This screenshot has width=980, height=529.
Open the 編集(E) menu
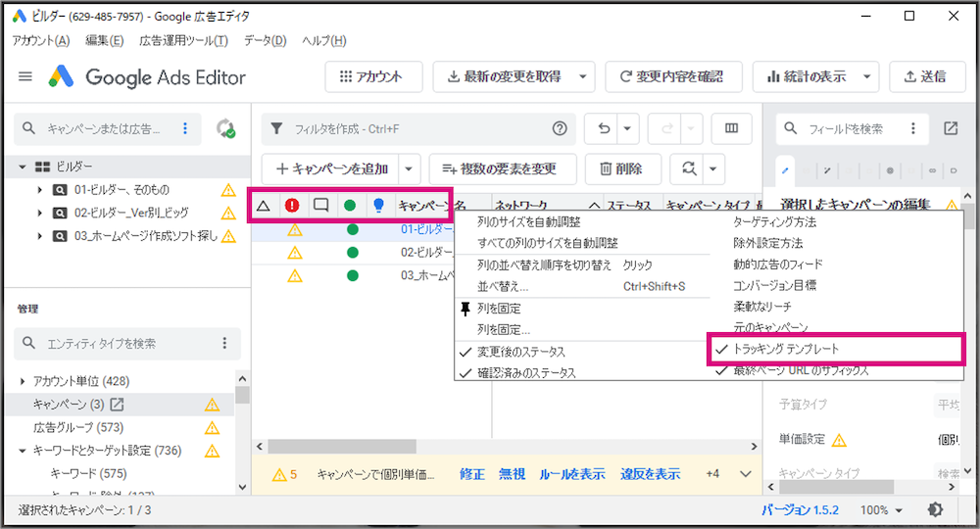[x=105, y=40]
